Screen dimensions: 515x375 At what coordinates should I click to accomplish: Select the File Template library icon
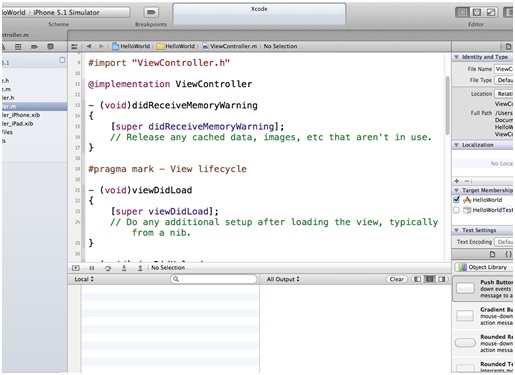(x=492, y=254)
